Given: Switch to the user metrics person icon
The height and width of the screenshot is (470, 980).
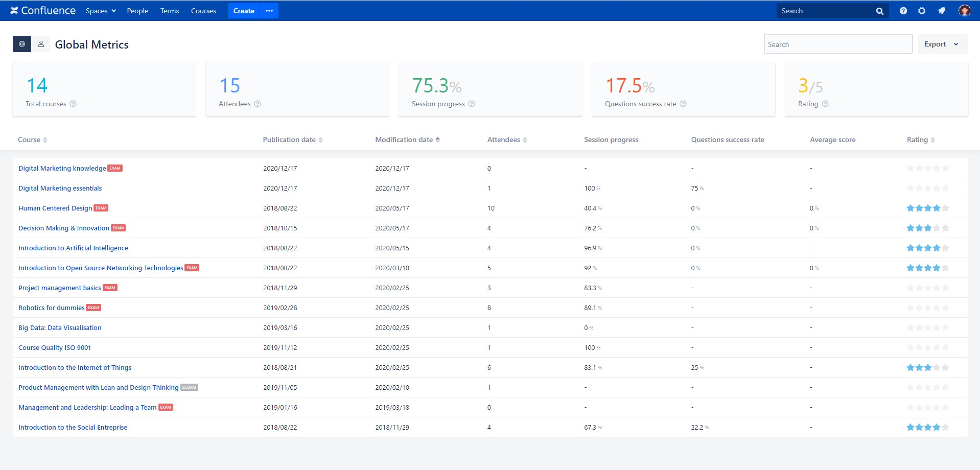Looking at the screenshot, I should click(41, 44).
